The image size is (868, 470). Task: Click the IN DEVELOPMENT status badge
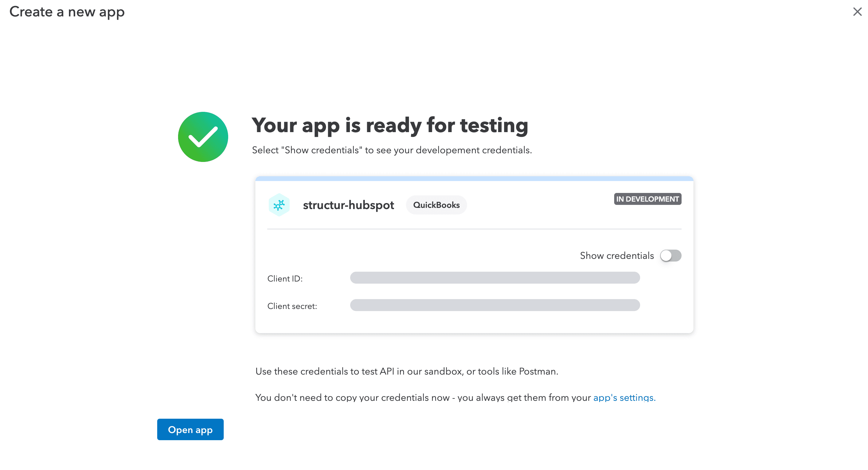(x=647, y=199)
